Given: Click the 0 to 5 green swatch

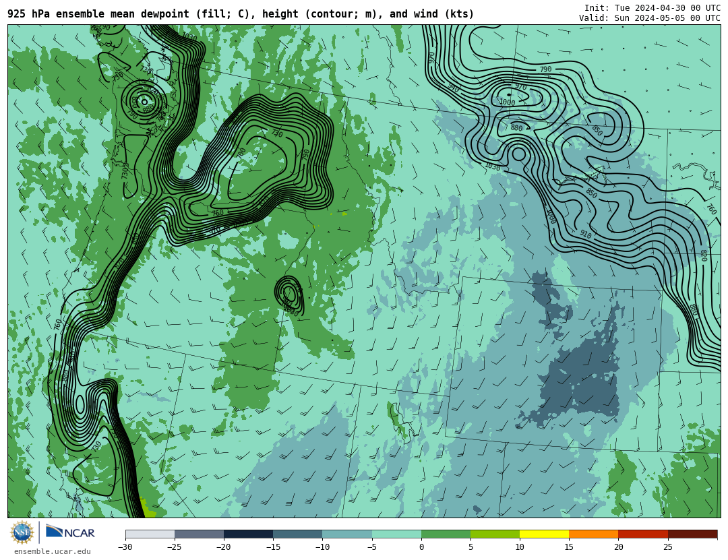Looking at the screenshot, I should 446,534.
